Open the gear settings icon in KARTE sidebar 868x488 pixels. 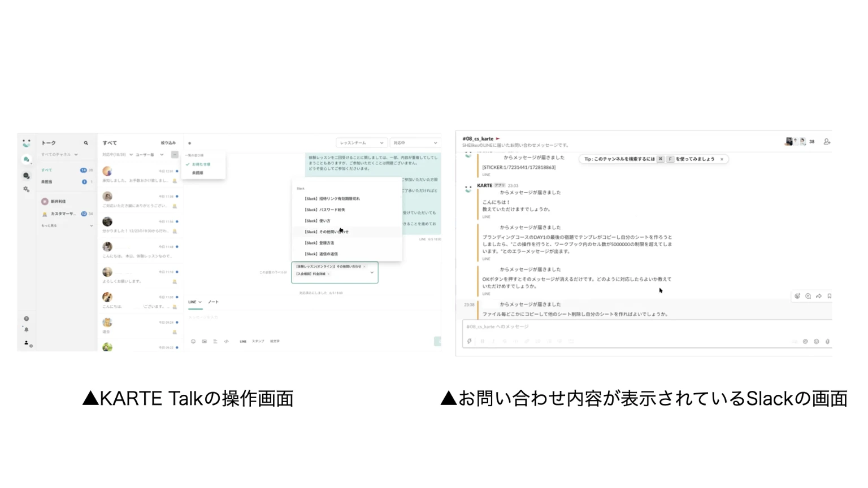click(x=26, y=189)
